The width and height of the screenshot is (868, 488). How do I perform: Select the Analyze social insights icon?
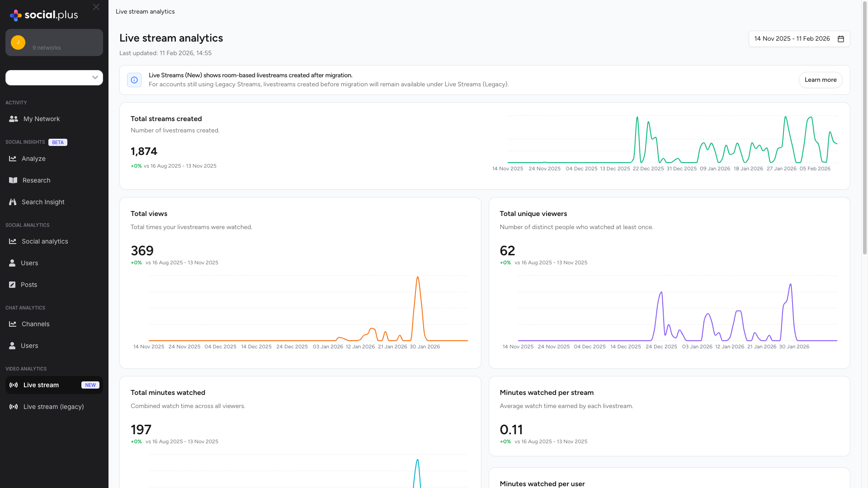(13, 159)
